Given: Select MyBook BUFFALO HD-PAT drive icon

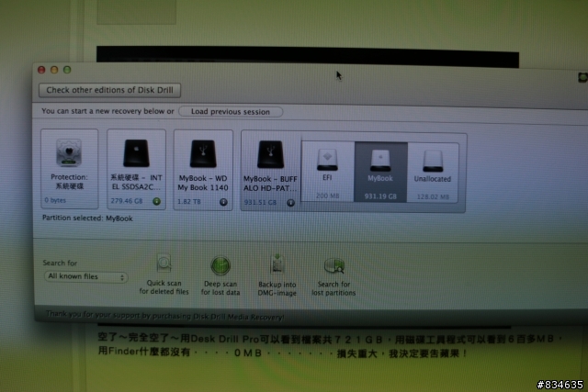Looking at the screenshot, I should (270, 154).
